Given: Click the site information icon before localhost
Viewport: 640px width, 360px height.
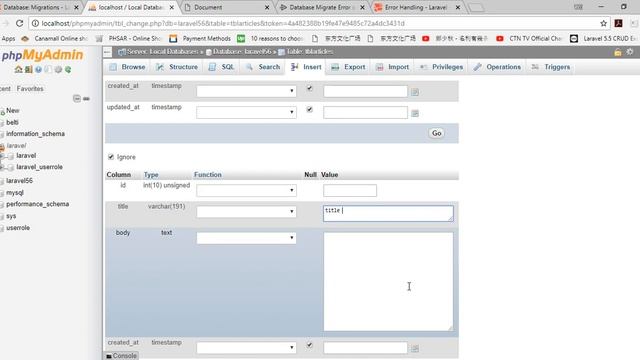Looking at the screenshot, I should [x=35, y=23].
